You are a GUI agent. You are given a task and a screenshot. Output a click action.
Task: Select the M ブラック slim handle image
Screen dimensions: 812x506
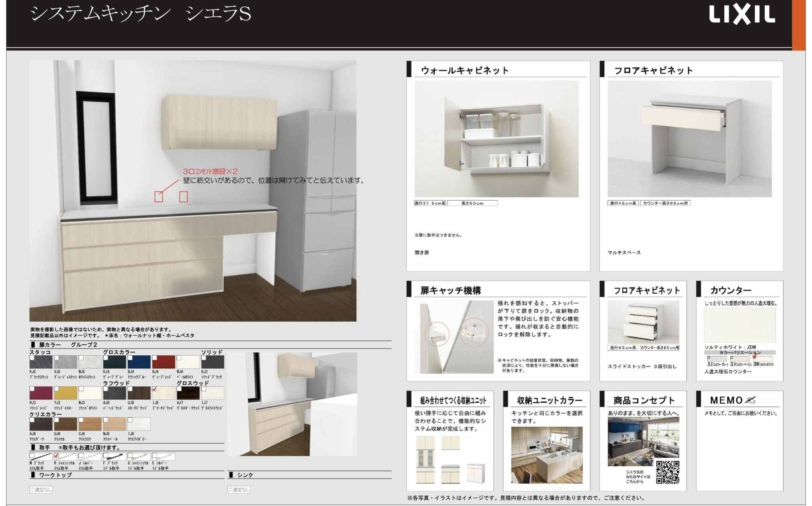(x=41, y=457)
